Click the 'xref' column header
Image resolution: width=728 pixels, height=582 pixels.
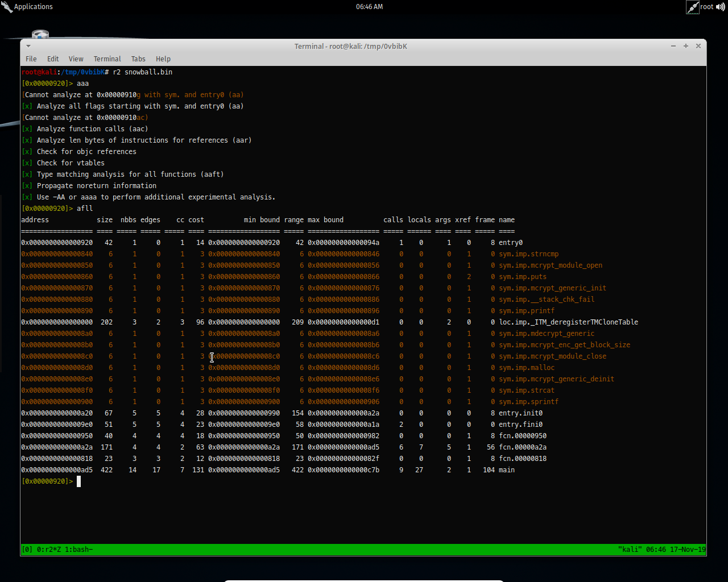pyautogui.click(x=463, y=220)
